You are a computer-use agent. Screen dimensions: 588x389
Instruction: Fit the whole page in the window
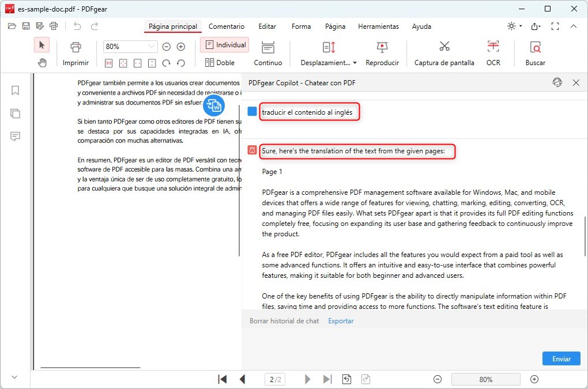pos(123,63)
